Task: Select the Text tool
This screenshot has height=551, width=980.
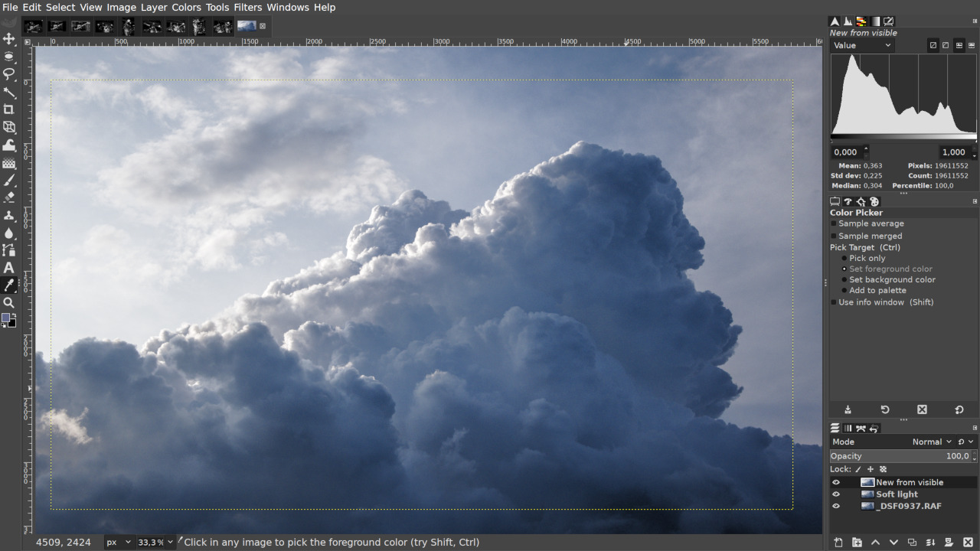Action: pos(10,268)
